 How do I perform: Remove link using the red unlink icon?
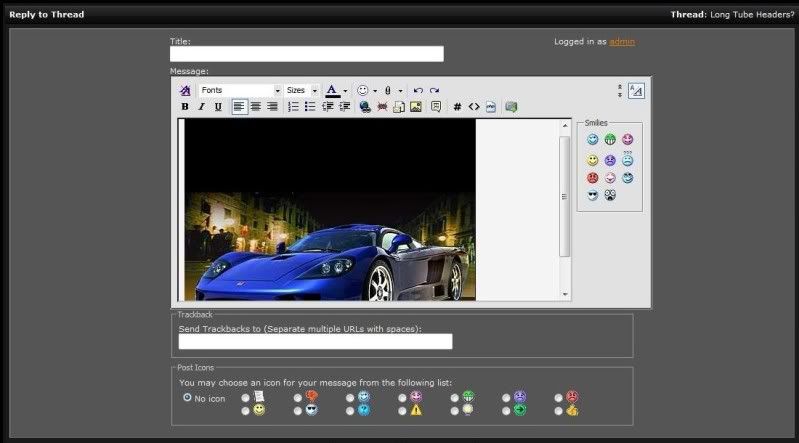382,107
